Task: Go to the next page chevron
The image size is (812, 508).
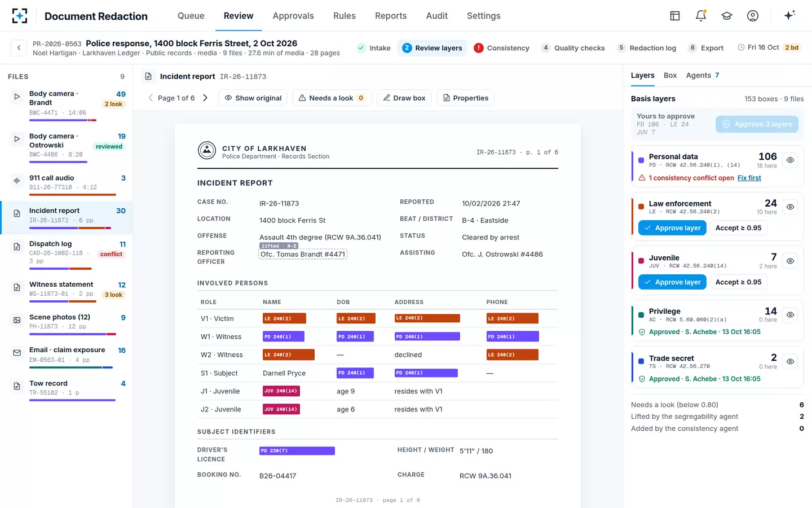Action: pos(205,98)
